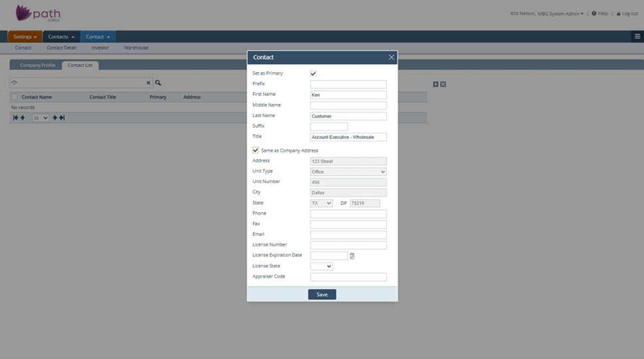Tick the select-all checkbox in the contact table header

(x=15, y=97)
